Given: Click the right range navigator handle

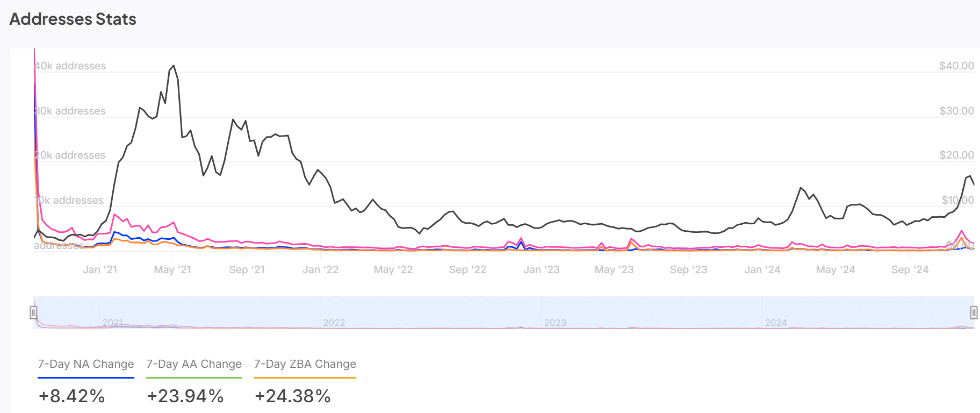Looking at the screenshot, I should pyautogui.click(x=973, y=312).
